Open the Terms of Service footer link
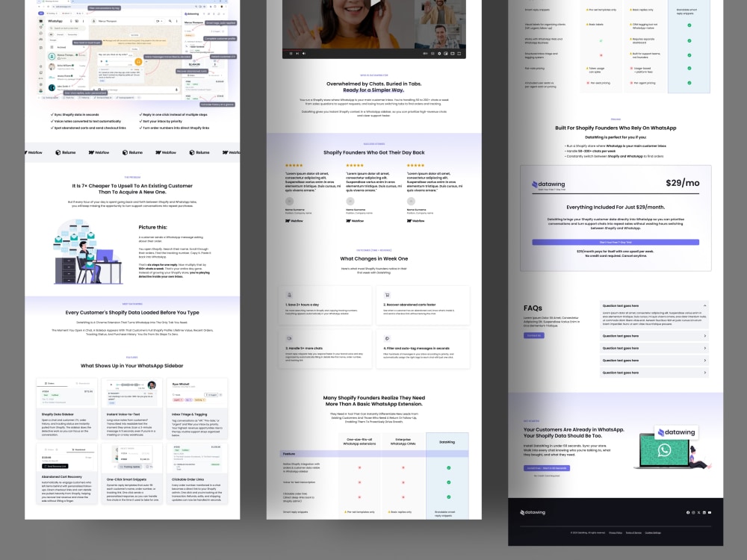The width and height of the screenshot is (747, 560). [x=633, y=533]
